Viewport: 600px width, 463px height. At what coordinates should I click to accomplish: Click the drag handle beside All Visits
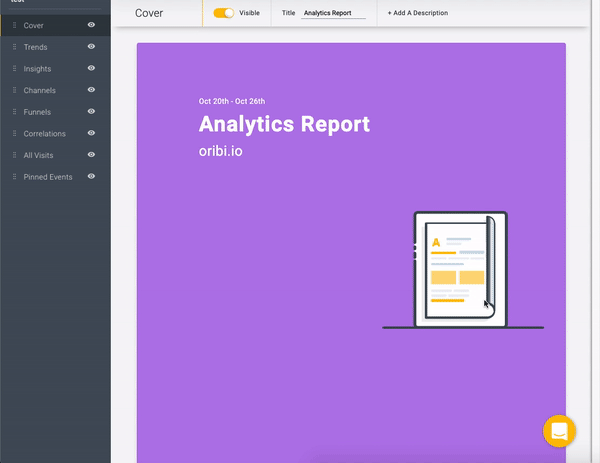[15, 155]
